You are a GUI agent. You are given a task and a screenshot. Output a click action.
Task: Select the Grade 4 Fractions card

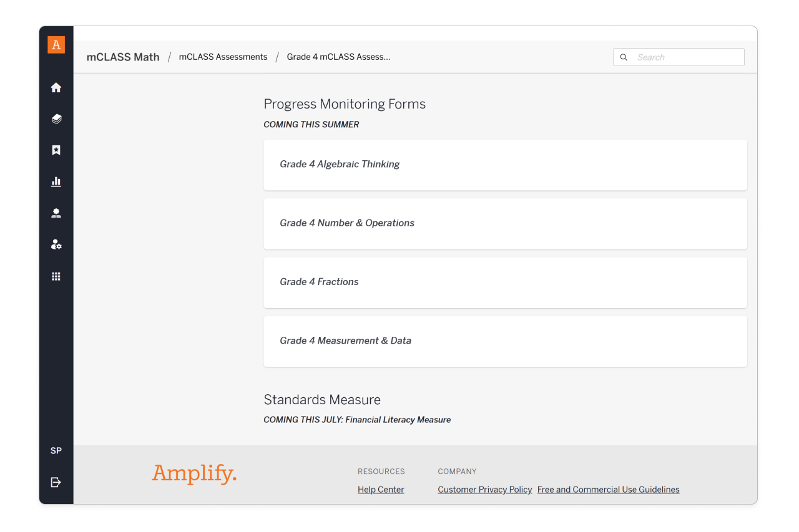[x=505, y=283]
